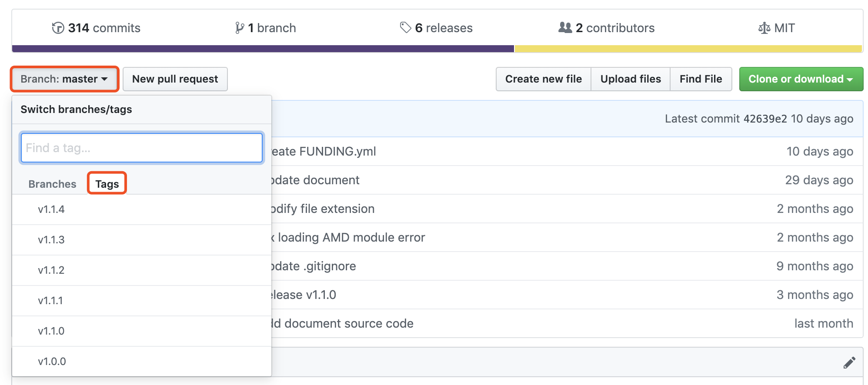Image resolution: width=868 pixels, height=385 pixels.
Task: Click the Find File button
Action: (x=701, y=79)
